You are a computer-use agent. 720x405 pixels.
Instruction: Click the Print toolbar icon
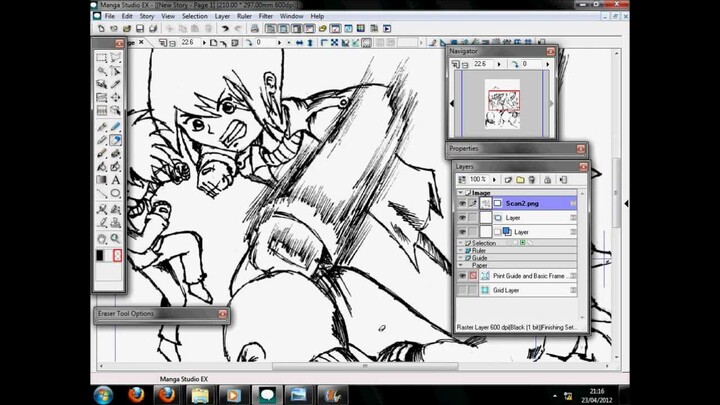click(x=254, y=28)
